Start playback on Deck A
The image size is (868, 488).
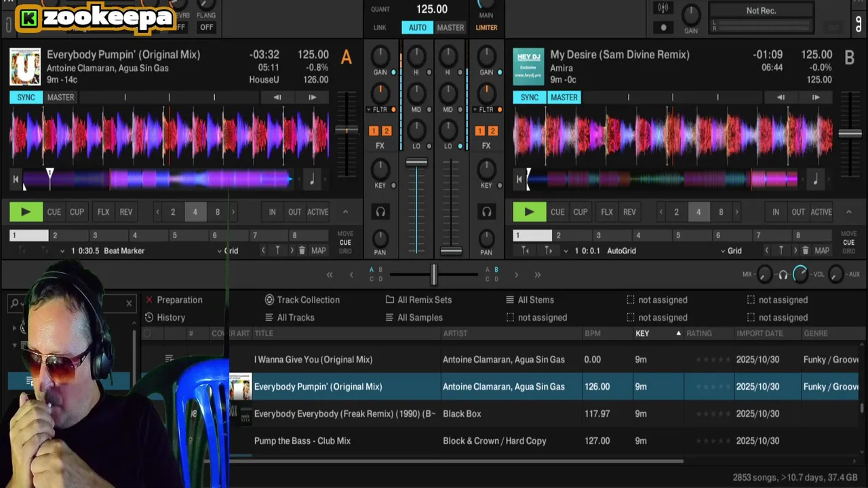point(26,212)
